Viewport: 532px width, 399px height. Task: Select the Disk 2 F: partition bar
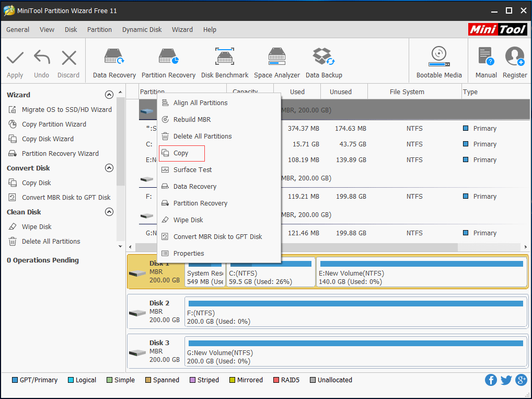tap(355, 312)
